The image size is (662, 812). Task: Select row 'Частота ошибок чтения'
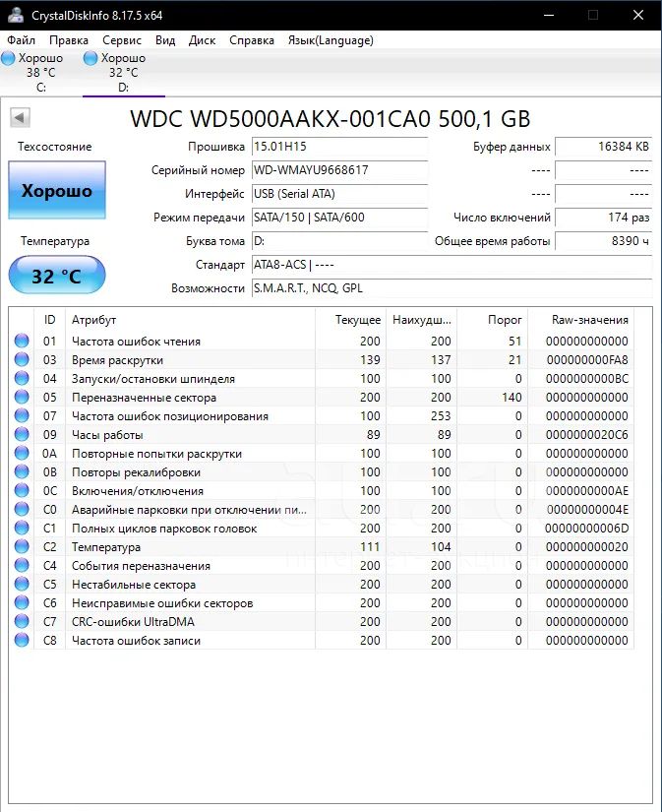pyautogui.click(x=322, y=341)
